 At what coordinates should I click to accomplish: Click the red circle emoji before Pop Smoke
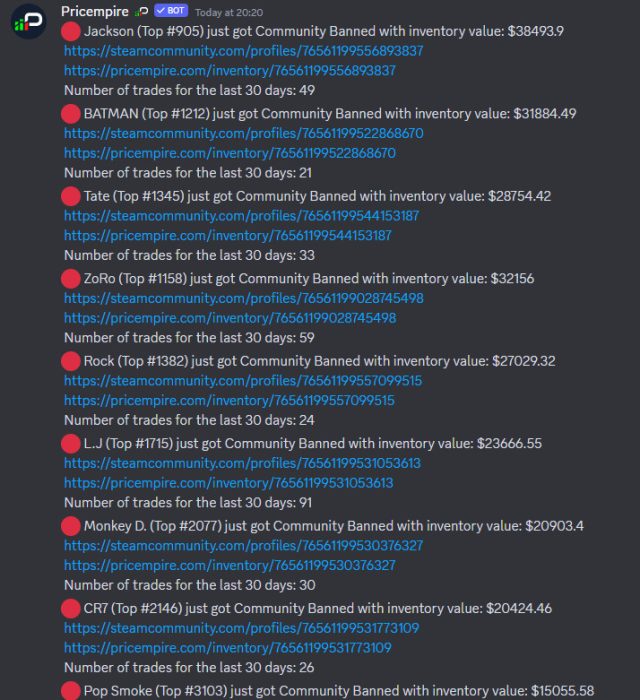71,690
